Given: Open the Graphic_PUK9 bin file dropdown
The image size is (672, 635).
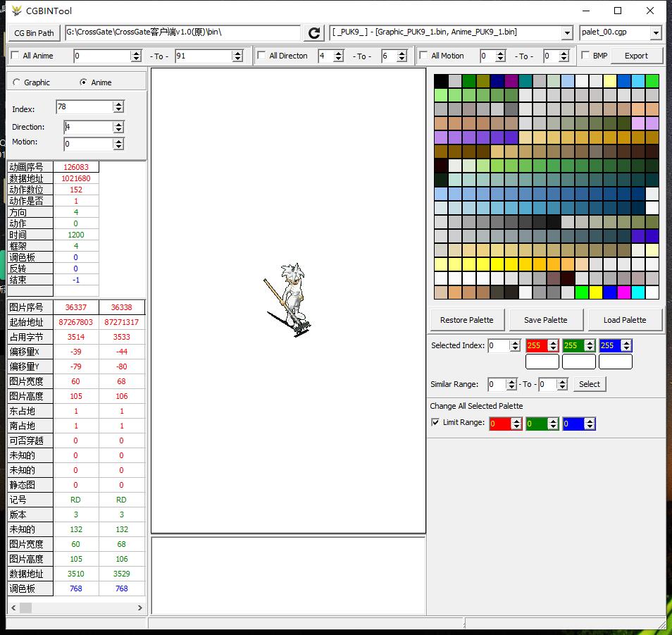Looking at the screenshot, I should pyautogui.click(x=567, y=33).
